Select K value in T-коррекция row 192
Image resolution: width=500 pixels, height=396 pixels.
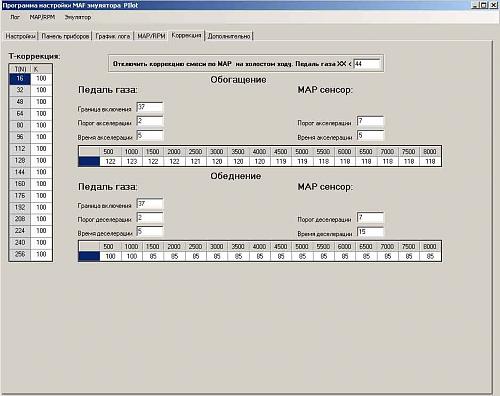41,207
